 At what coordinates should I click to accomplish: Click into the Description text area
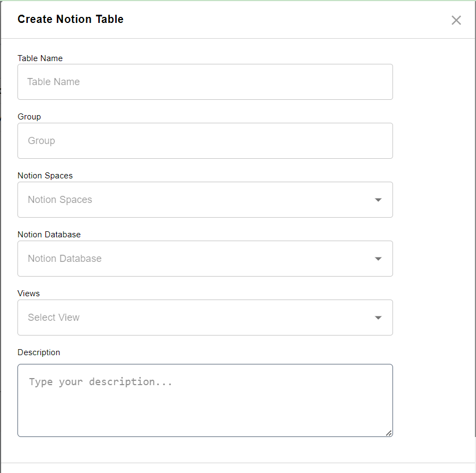point(205,400)
